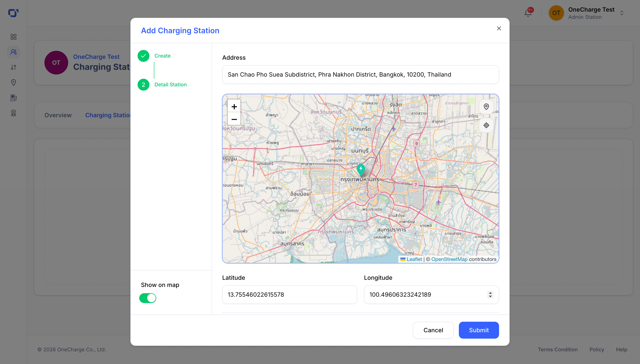Open the Help footer link
This screenshot has height=364, width=640.
pos(621,349)
